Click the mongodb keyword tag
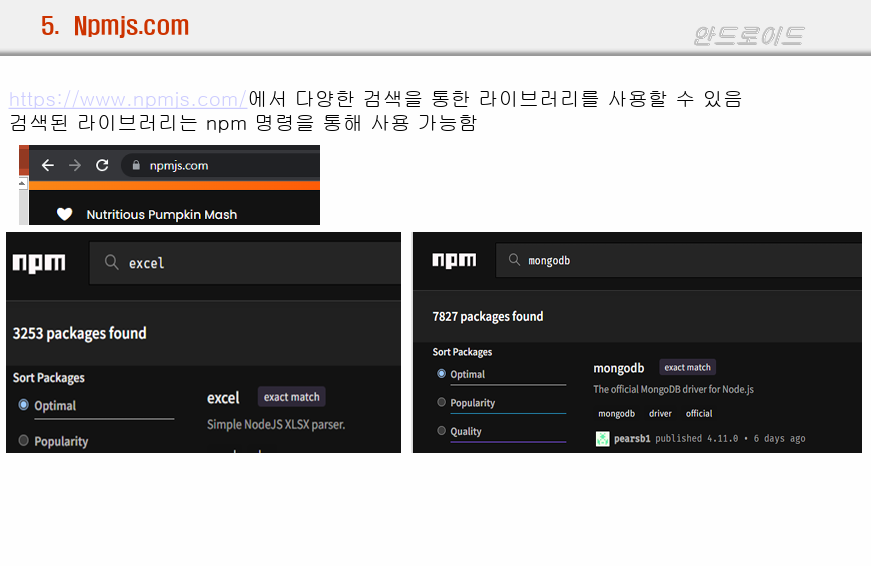 [617, 414]
